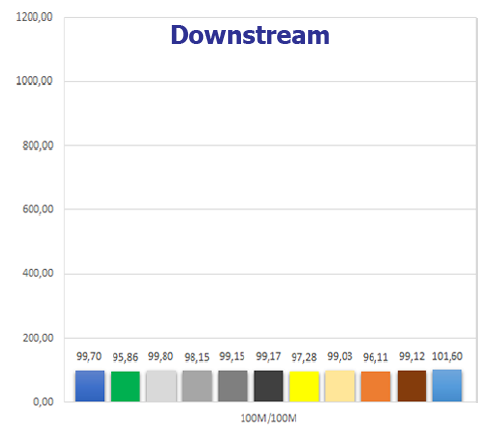499x431 pixels.
Task: Select the light blue bar labeled 101,60
Action: (447, 385)
